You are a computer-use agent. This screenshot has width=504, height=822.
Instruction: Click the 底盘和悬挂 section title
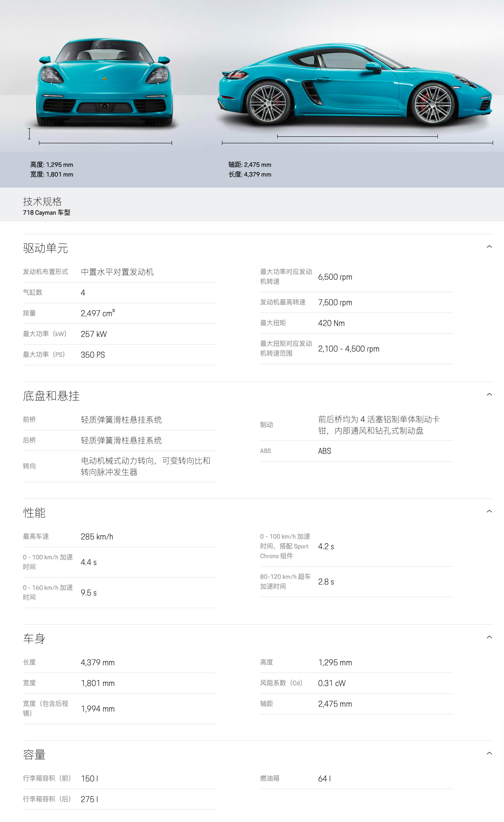51,396
